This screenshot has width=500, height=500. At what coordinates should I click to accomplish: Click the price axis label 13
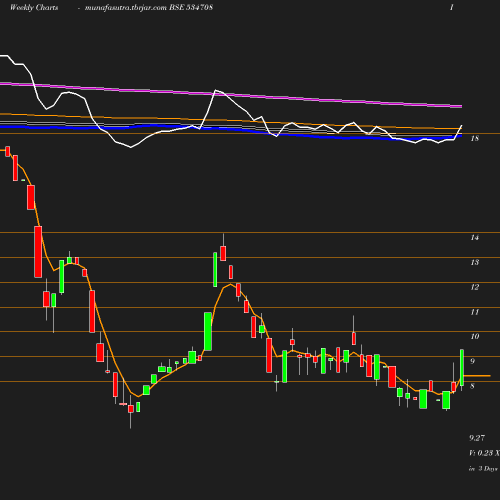[475, 262]
